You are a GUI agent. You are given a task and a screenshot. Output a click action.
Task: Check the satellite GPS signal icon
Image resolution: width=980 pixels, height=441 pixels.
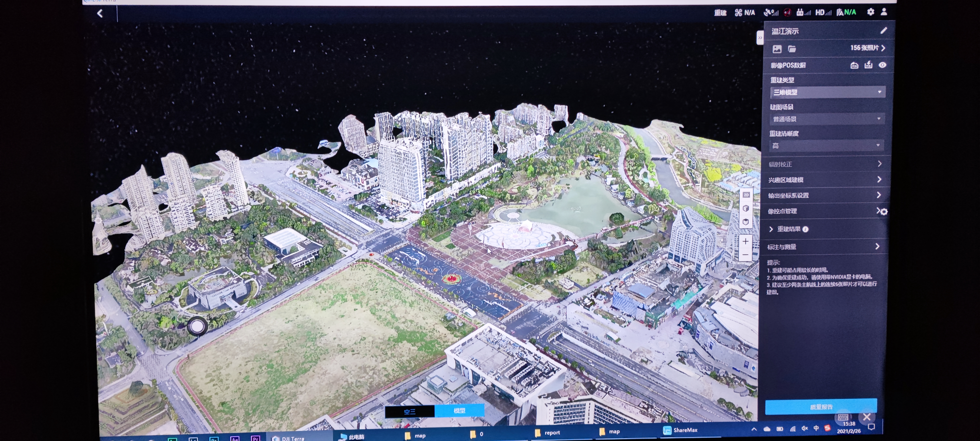click(771, 13)
